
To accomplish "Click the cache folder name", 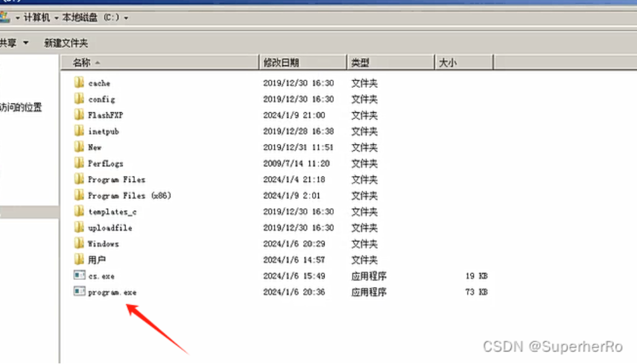I will pos(99,83).
